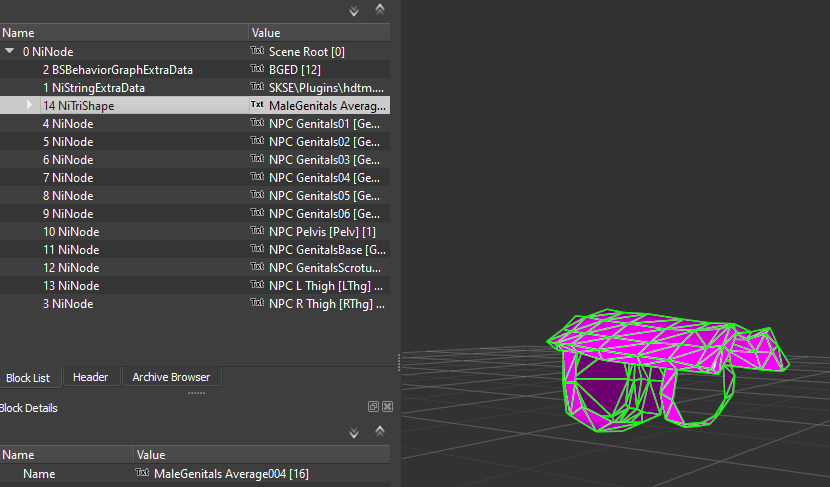Select the 1 NiStringExtraData block

pos(94,88)
